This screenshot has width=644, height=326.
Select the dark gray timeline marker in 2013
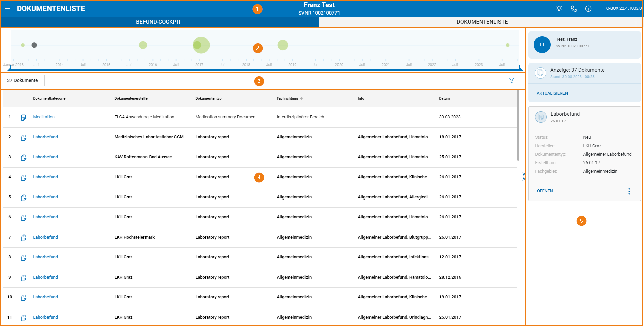point(34,45)
